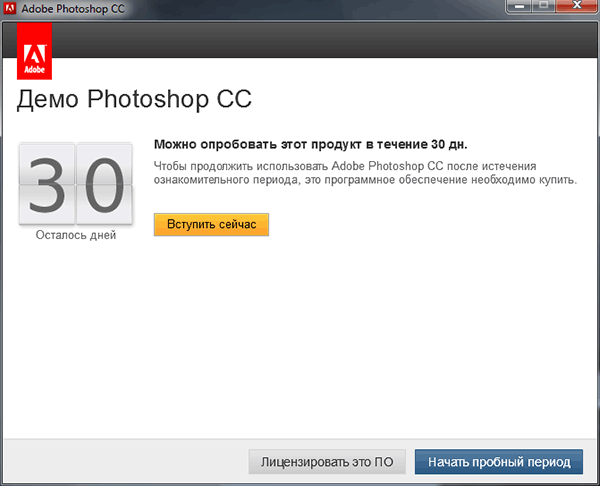
Task: Click the Adobe logo in the header
Action: pyautogui.click(x=34, y=51)
